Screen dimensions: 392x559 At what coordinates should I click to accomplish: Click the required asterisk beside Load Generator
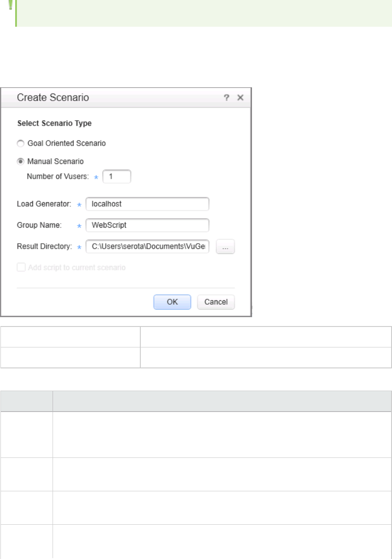(79, 204)
